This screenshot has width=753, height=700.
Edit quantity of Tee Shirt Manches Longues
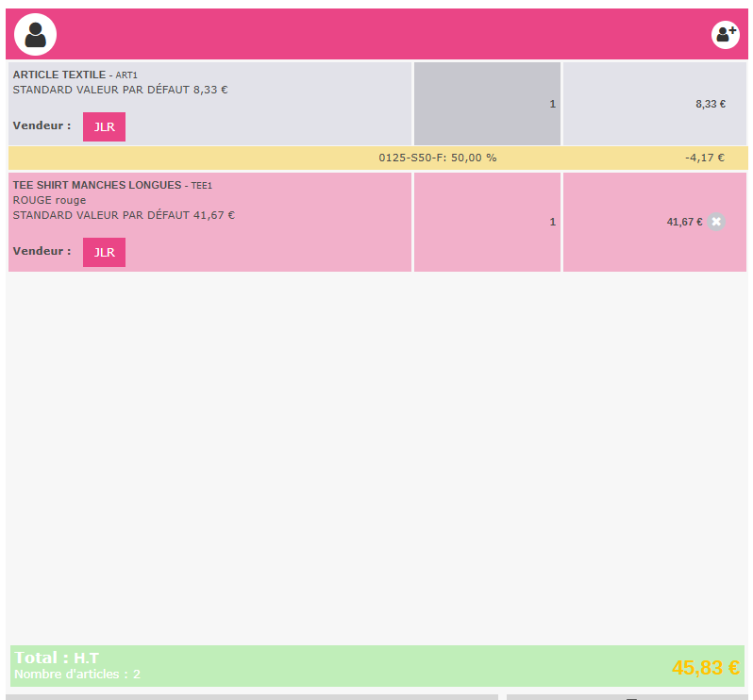[x=487, y=222]
